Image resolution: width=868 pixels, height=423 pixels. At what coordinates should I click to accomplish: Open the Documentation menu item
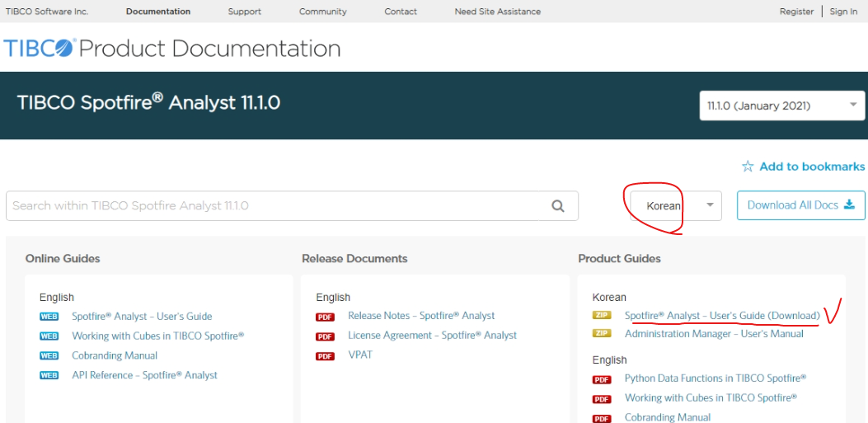[158, 11]
